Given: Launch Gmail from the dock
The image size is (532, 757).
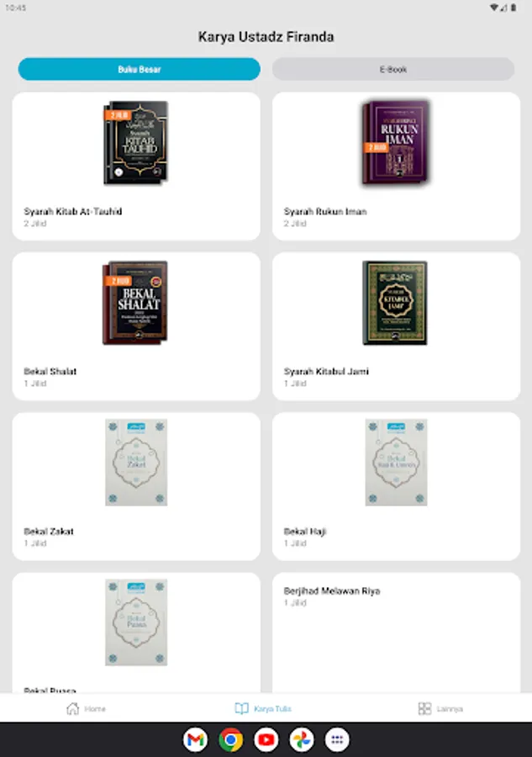Looking at the screenshot, I should point(195,739).
